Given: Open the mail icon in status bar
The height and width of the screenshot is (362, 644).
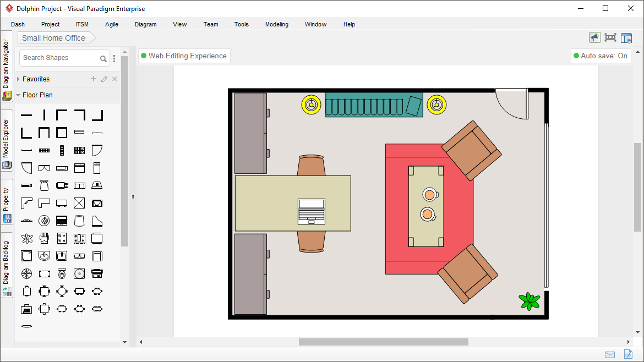Looking at the screenshot, I should 610,355.
